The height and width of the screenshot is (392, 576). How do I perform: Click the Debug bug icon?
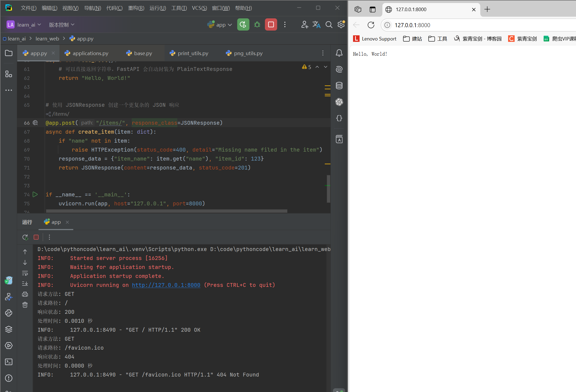click(257, 25)
